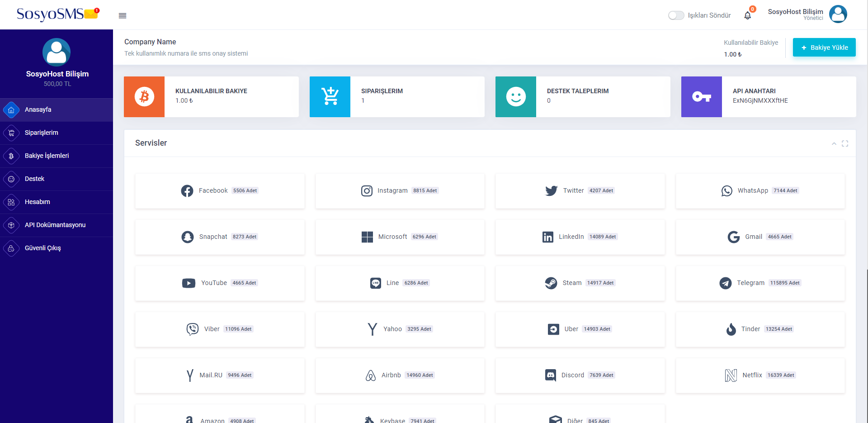The width and height of the screenshot is (868, 423).
Task: Collapse the Servisler panel
Action: pyautogui.click(x=834, y=143)
